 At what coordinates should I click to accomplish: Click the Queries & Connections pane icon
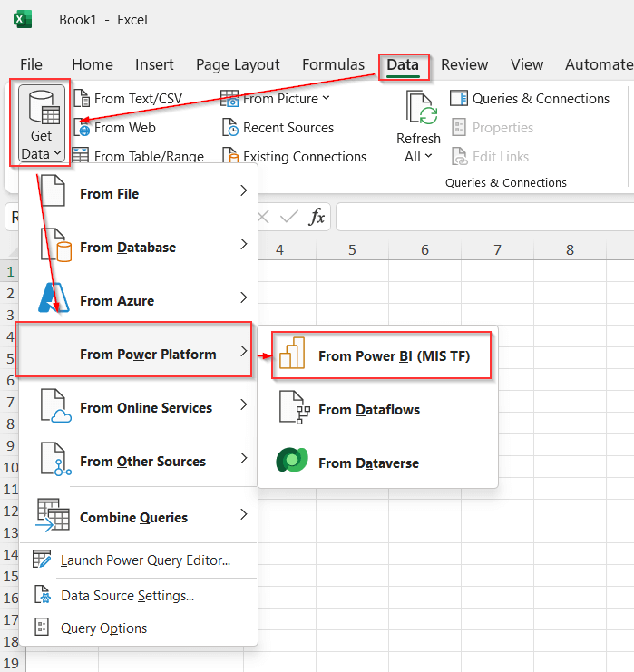(459, 98)
